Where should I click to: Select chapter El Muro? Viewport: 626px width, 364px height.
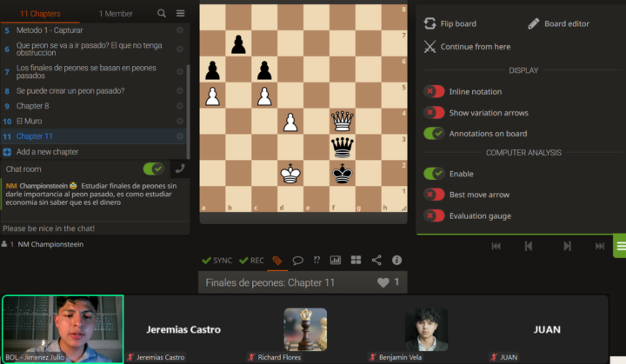coord(29,121)
